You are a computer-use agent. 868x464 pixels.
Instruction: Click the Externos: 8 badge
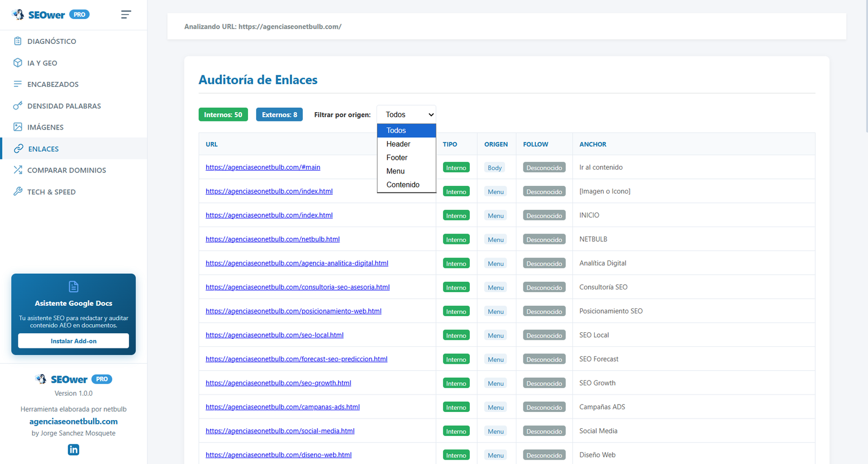click(279, 114)
